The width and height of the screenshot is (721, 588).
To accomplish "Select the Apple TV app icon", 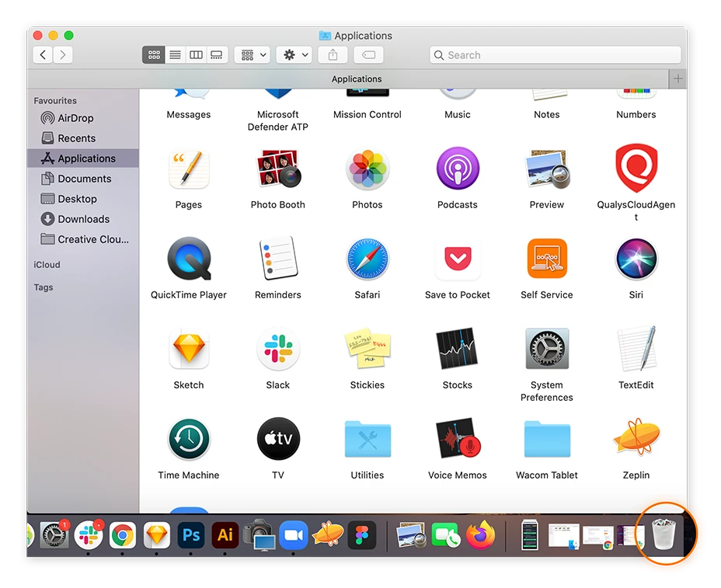I will point(277,439).
